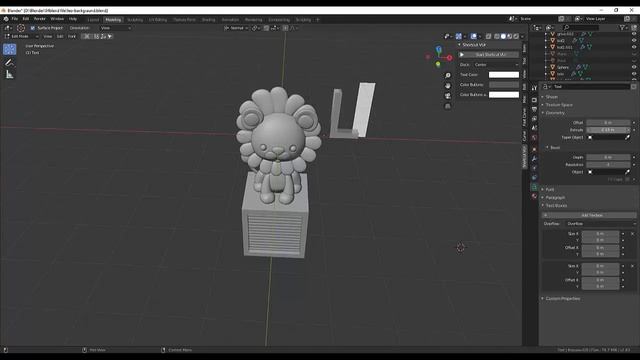Pick Bevel Object with eyedropper
The image size is (640, 360).
point(627,172)
